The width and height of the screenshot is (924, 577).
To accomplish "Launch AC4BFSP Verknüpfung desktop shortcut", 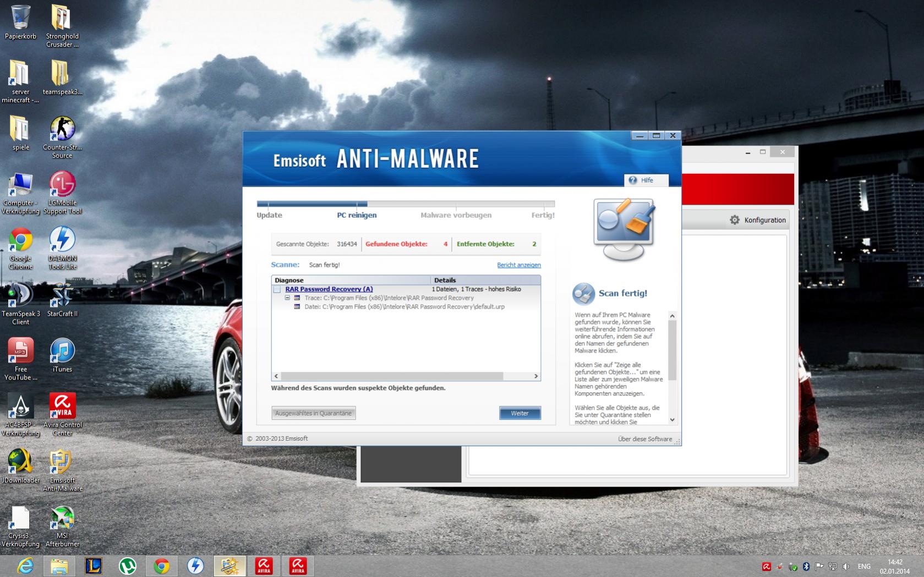I will (20, 415).
